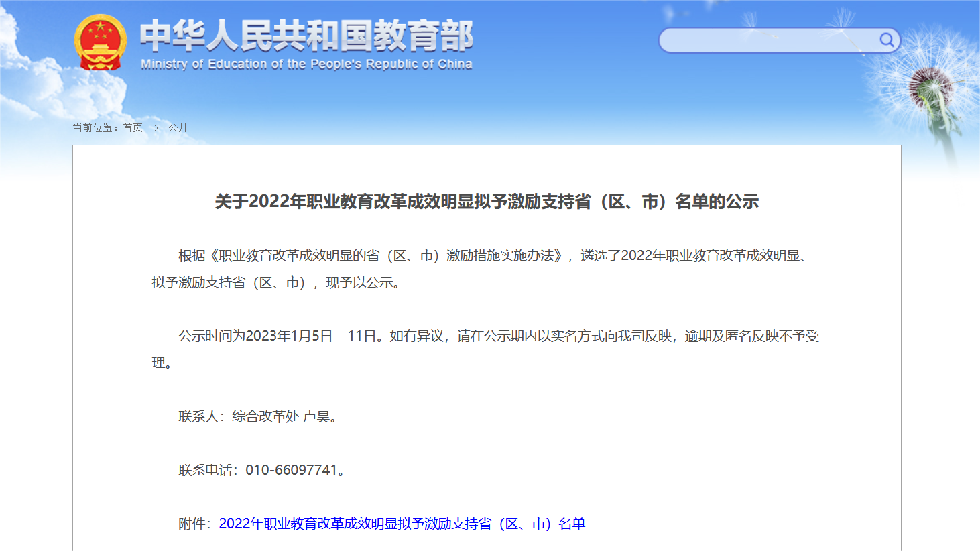Viewport: 980px width, 551px height.
Task: Click the contact phone 010-66097741 text
Action: (291, 470)
